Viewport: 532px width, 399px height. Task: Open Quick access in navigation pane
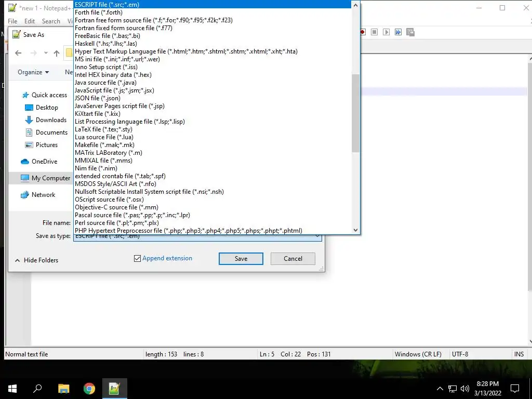coord(45,95)
